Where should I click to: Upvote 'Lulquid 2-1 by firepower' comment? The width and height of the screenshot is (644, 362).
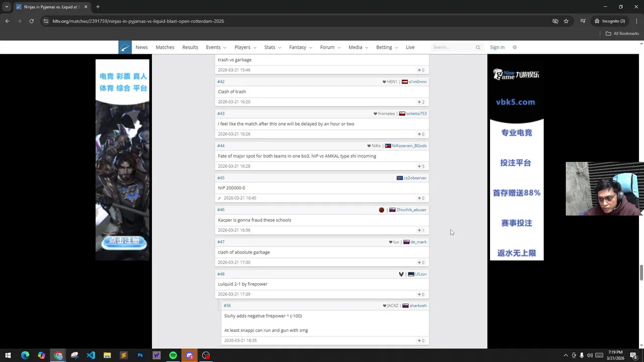[421, 295]
